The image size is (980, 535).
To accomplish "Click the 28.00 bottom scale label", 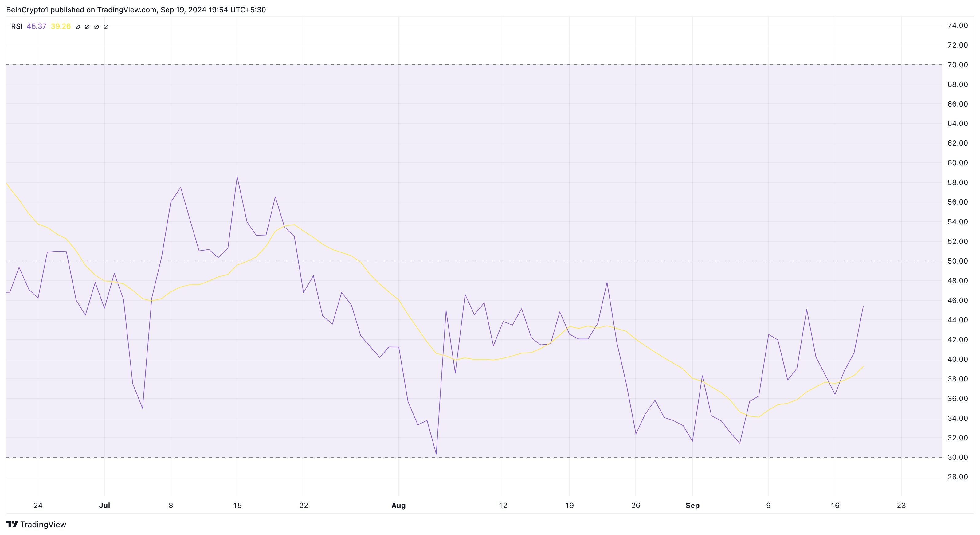I will (957, 477).
